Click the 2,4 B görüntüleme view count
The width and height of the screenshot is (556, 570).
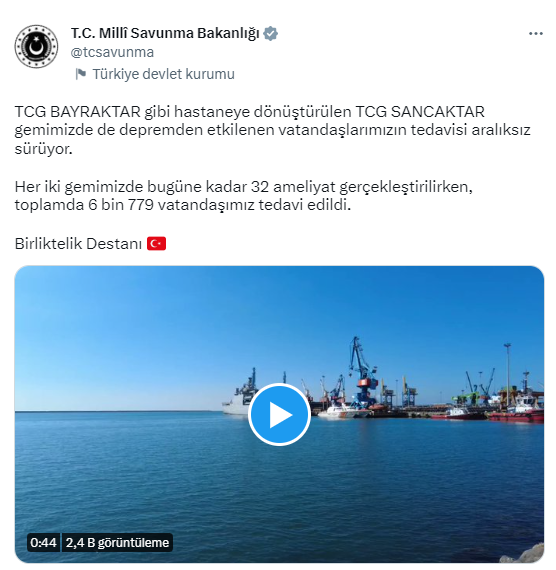(x=117, y=543)
